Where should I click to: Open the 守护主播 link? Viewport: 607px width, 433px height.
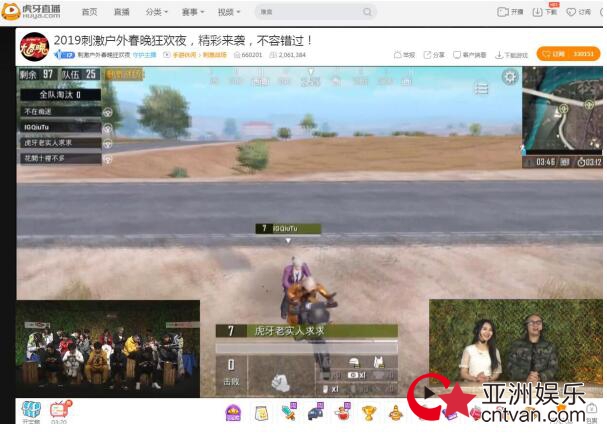tap(144, 55)
